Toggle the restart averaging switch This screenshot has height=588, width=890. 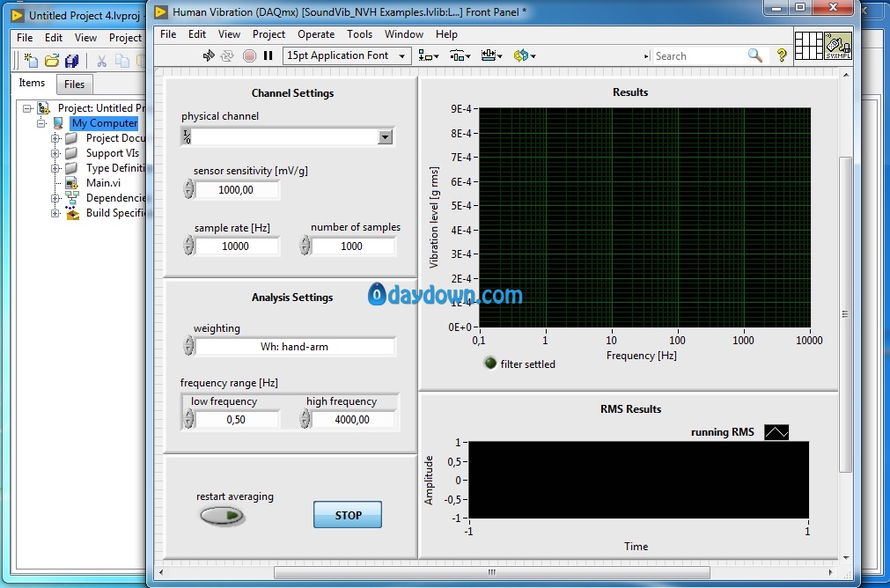pos(223,515)
